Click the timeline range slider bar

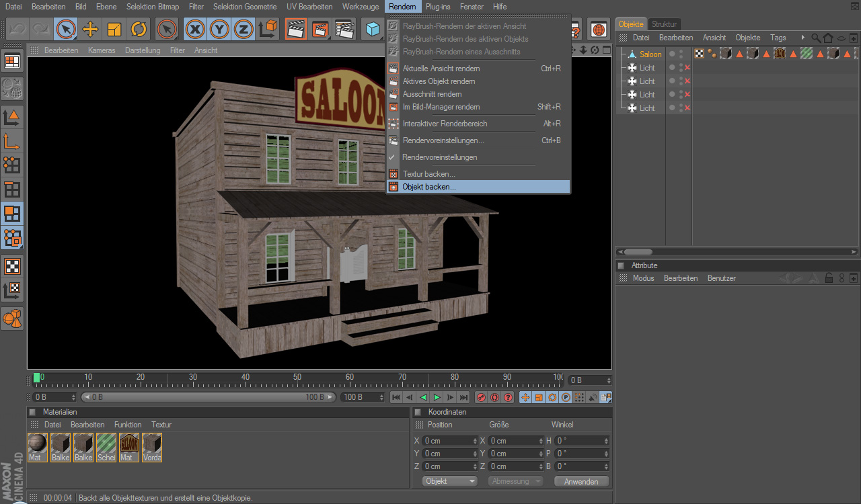click(209, 397)
